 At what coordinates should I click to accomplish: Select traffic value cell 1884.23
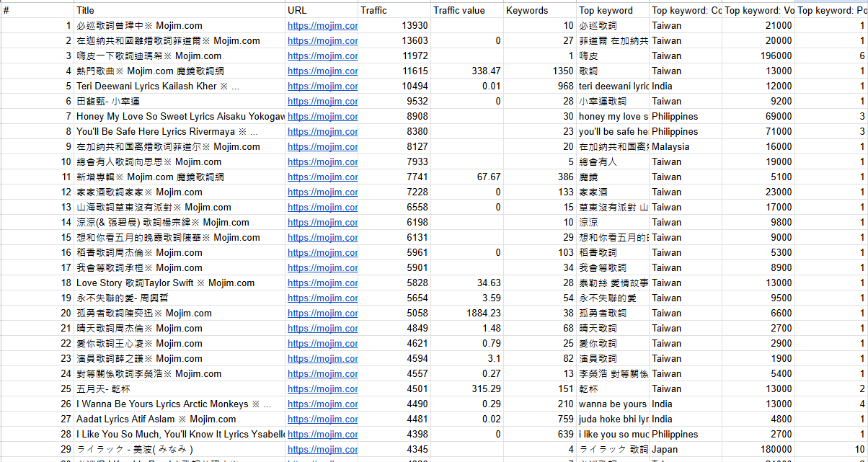click(x=467, y=313)
